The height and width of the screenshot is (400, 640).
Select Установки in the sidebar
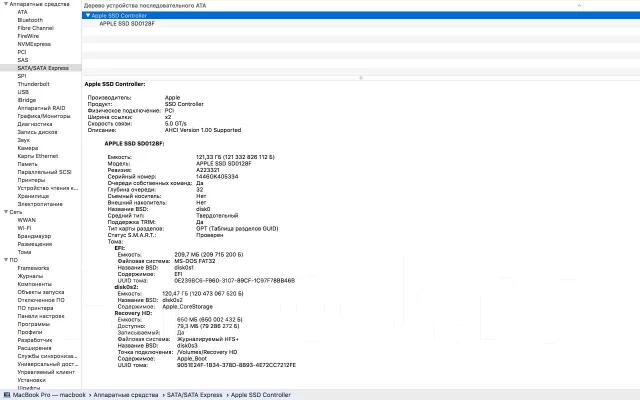point(31,380)
